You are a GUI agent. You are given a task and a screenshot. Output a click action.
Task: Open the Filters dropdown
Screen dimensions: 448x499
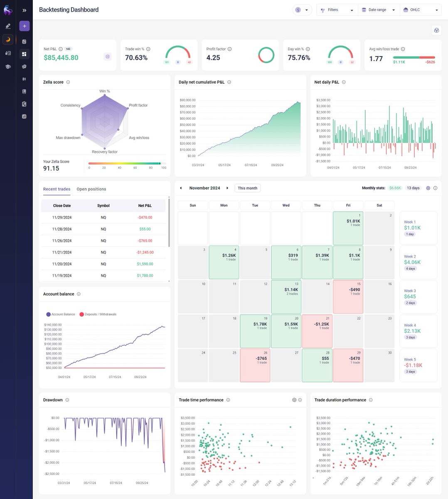click(x=337, y=10)
